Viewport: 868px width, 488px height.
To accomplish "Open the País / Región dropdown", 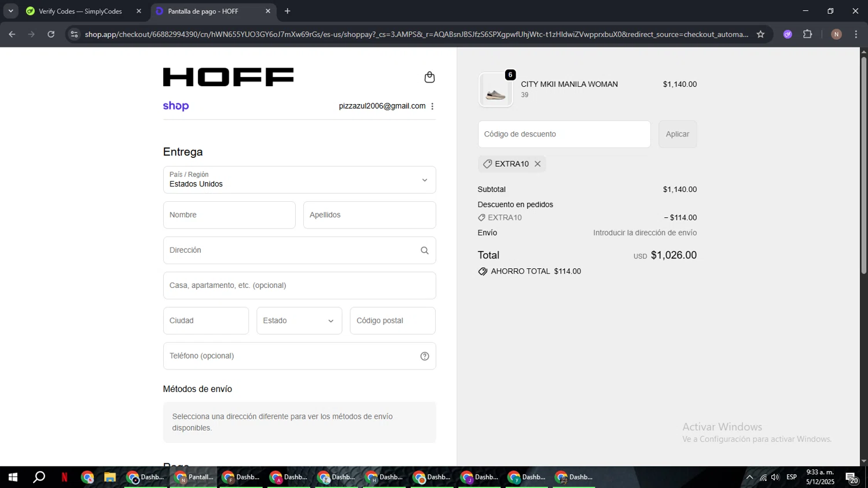I will (299, 180).
